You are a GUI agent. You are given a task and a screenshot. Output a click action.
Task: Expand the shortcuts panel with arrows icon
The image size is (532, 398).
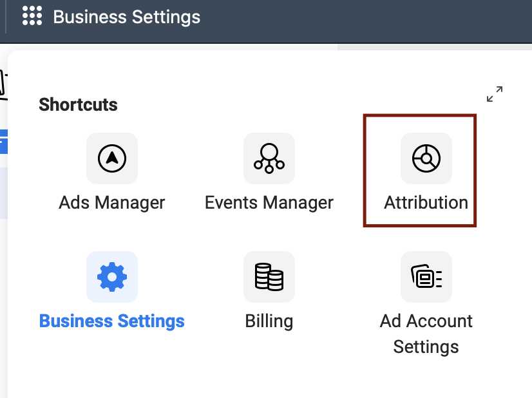click(x=495, y=94)
